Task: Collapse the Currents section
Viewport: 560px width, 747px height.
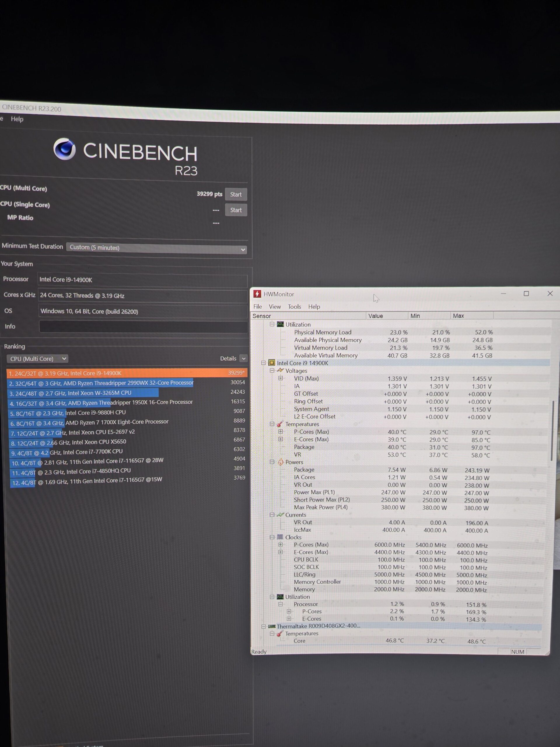Action: (x=272, y=515)
